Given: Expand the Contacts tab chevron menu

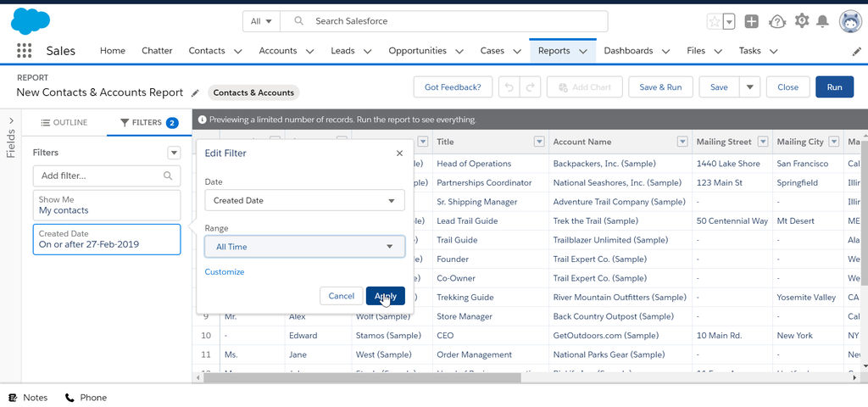Looking at the screenshot, I should pyautogui.click(x=238, y=51).
